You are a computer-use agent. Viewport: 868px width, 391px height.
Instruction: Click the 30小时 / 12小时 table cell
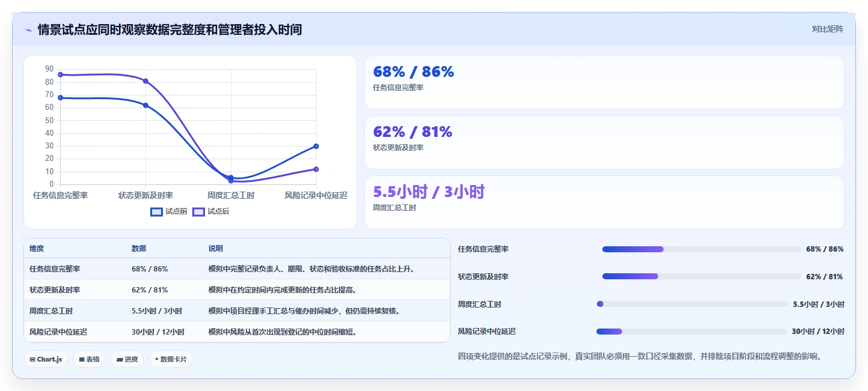158,332
